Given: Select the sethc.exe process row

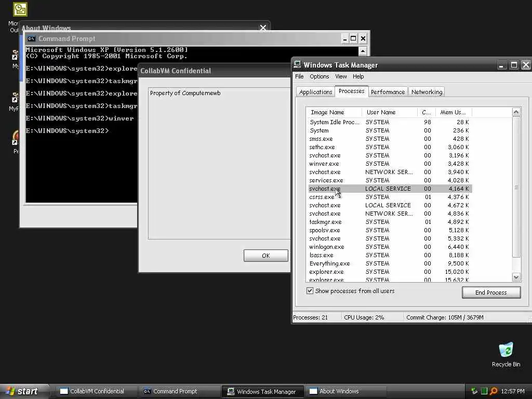Looking at the screenshot, I should point(389,147).
